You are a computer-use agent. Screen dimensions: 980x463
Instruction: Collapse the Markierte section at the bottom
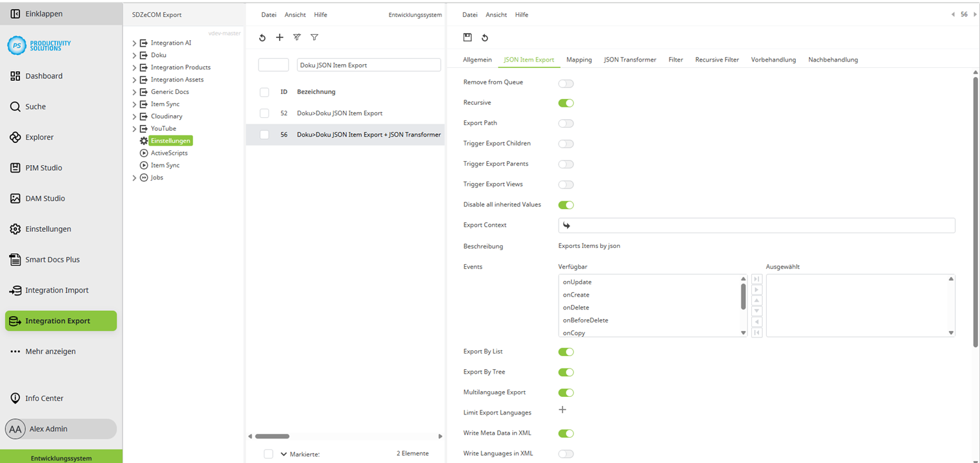282,453
